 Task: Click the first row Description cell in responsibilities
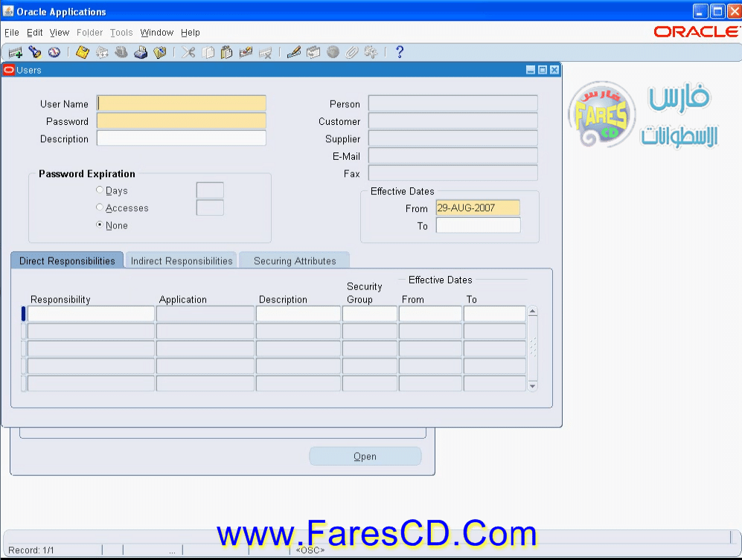298,314
